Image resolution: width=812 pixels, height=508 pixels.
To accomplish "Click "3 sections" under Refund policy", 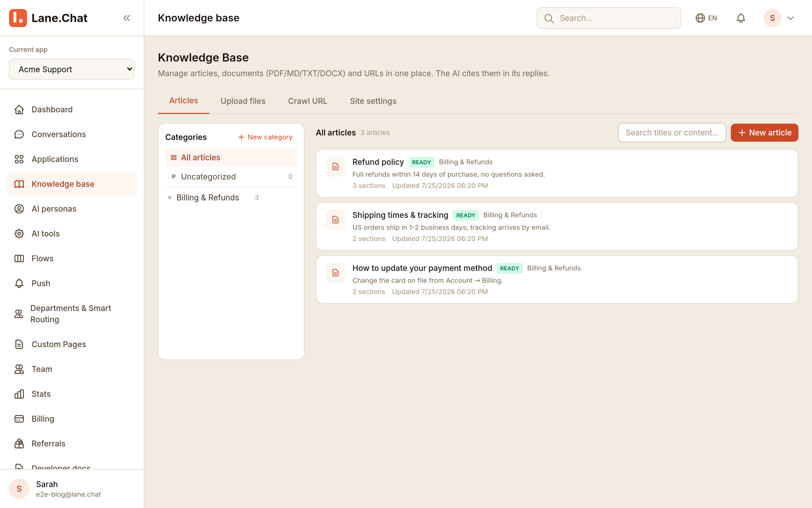I will pos(369,186).
